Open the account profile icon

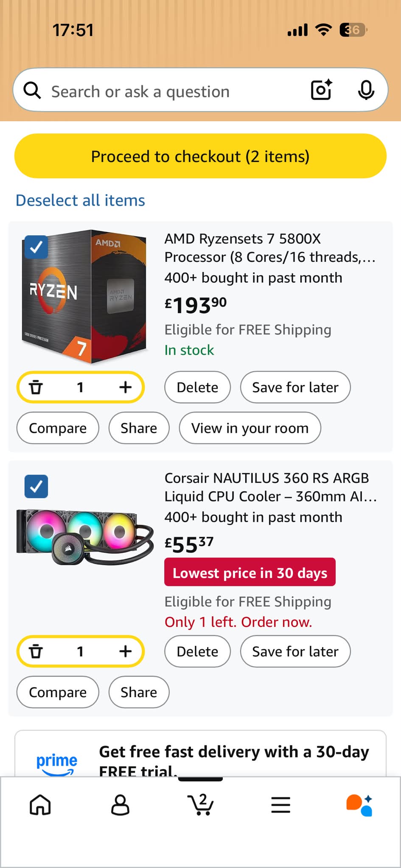pyautogui.click(x=120, y=804)
